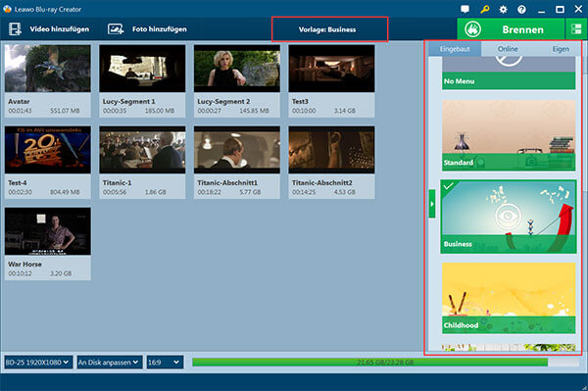Click the add photo icon
Screen dimensions: 588x391
tap(116, 29)
